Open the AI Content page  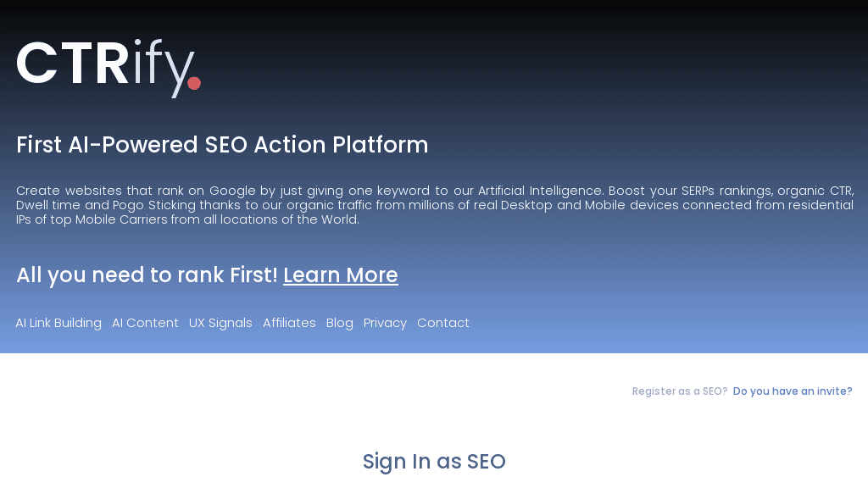click(x=145, y=323)
